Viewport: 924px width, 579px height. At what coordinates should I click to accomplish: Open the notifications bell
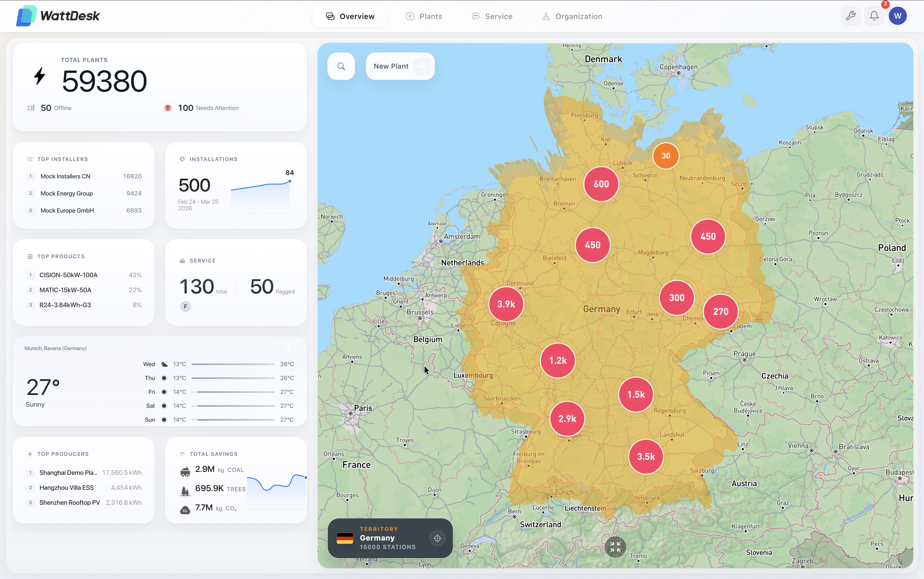click(x=874, y=16)
